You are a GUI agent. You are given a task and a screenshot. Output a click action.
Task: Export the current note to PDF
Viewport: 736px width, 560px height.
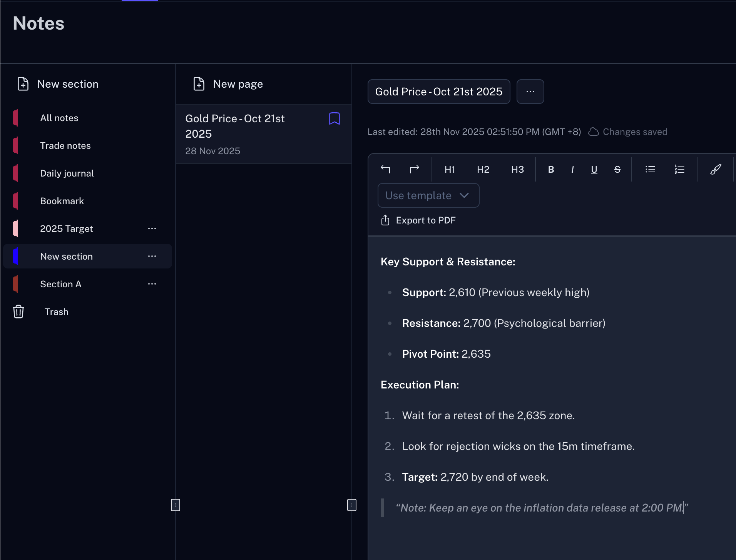(x=418, y=220)
